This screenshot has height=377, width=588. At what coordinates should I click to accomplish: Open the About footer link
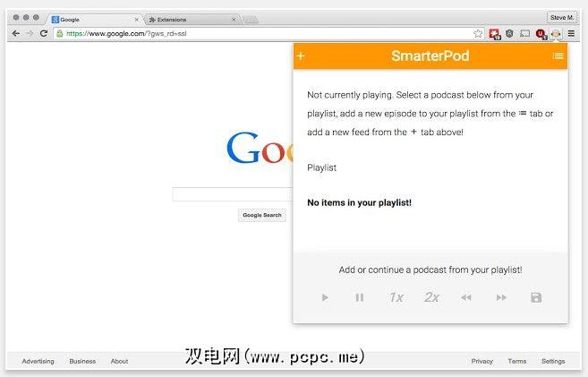coord(119,361)
